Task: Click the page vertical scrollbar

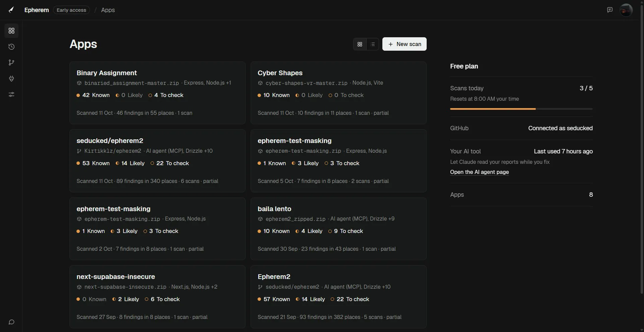Action: (642, 149)
